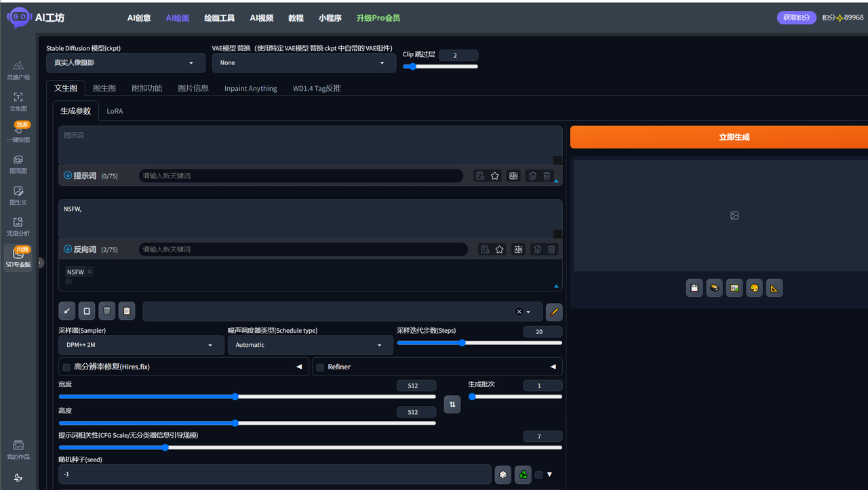868x490 pixels.
Task: Click the clipboard paste button under prompts
Action: pos(126,311)
